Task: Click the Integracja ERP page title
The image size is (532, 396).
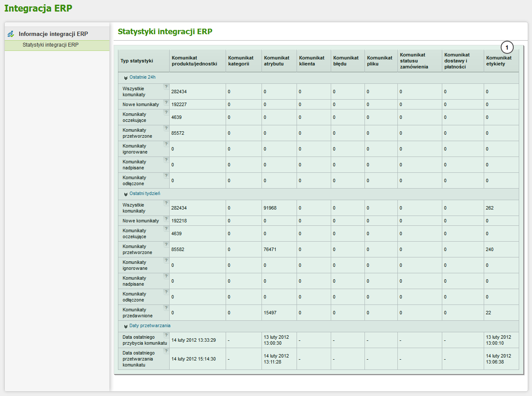Action: pos(38,8)
